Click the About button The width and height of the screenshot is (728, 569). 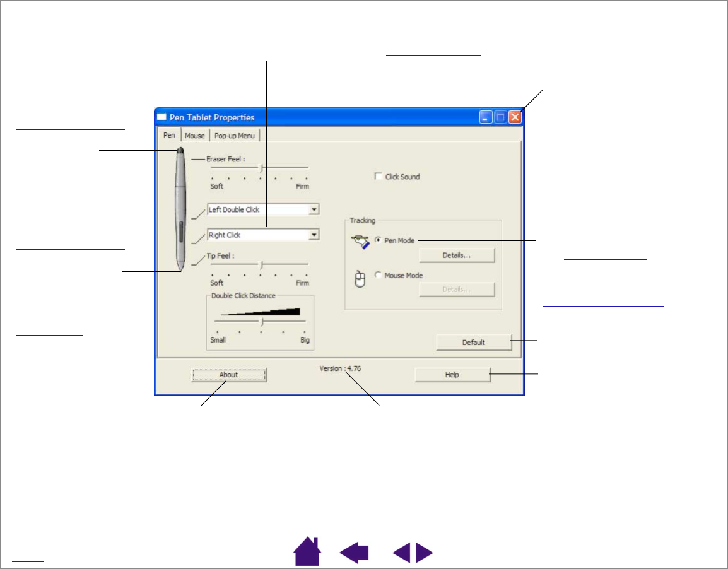point(228,375)
